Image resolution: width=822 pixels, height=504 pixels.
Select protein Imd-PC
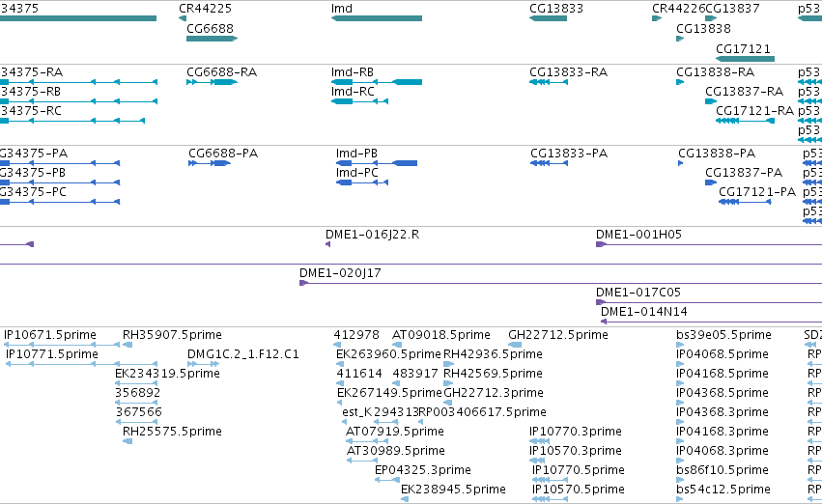pos(361,182)
